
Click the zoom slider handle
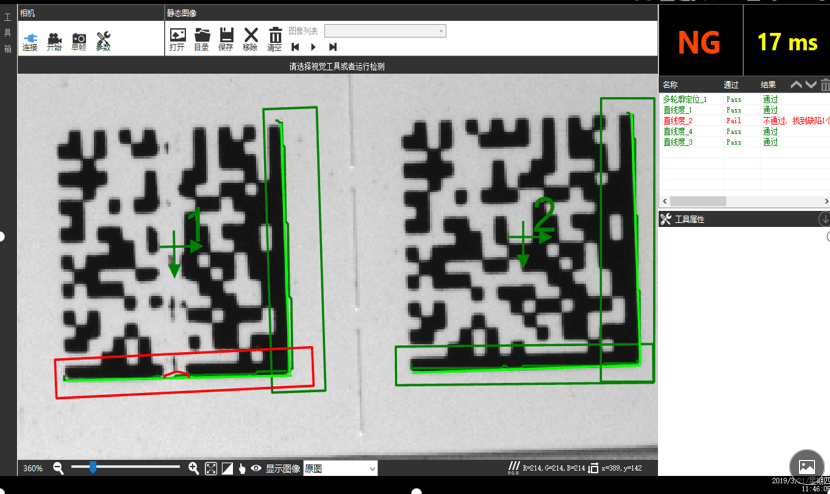pos(92,467)
